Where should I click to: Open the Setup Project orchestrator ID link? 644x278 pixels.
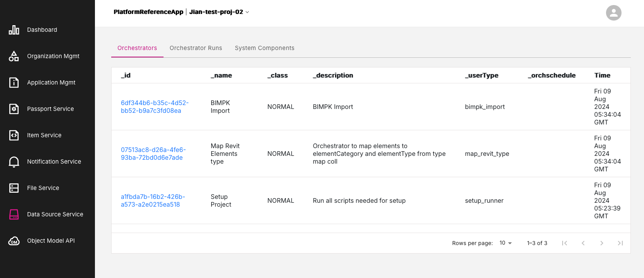point(153,200)
